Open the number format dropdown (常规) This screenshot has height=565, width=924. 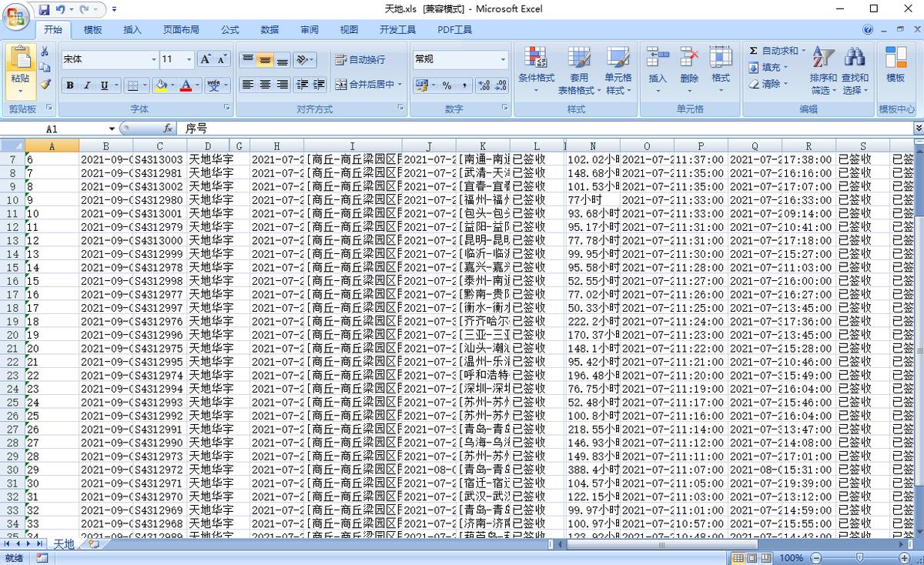point(504,59)
